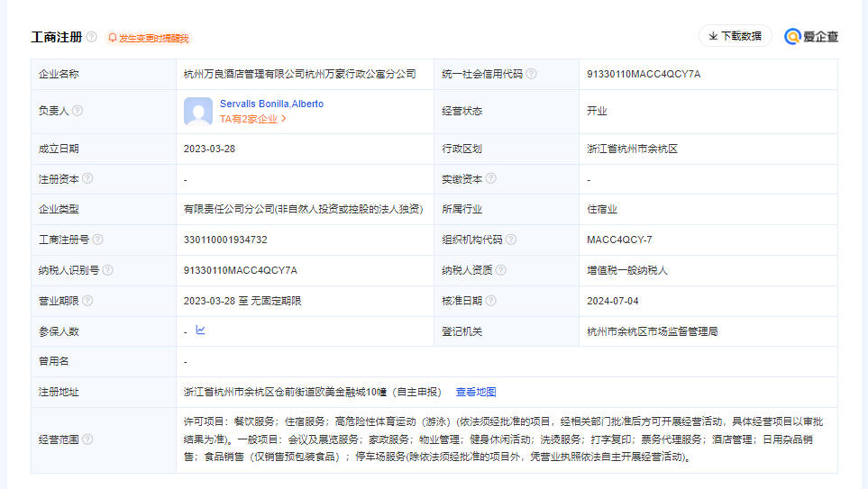Click registration number 330110001934732
The image size is (868, 489).
click(225, 240)
